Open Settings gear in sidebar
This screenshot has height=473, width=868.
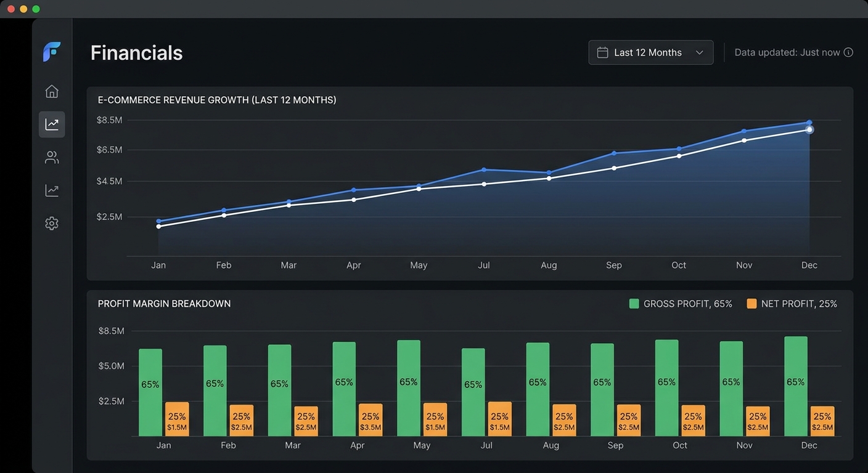[52, 224]
